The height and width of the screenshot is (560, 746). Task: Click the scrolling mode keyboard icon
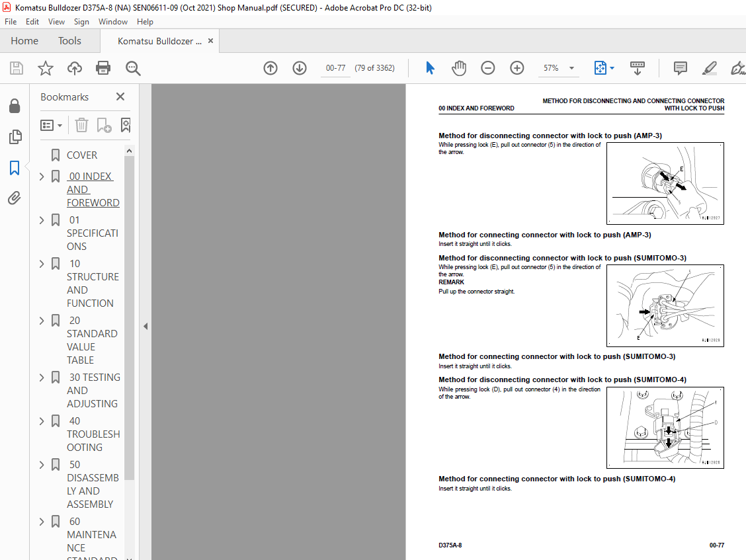click(637, 68)
